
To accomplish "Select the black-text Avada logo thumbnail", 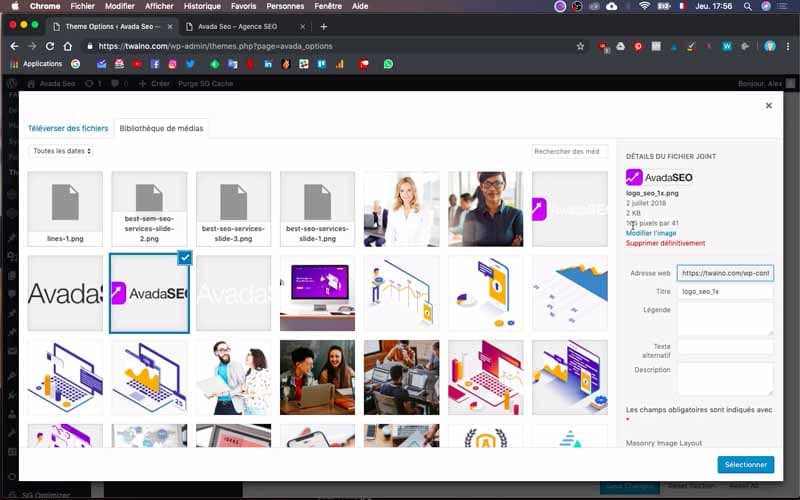I will point(65,293).
